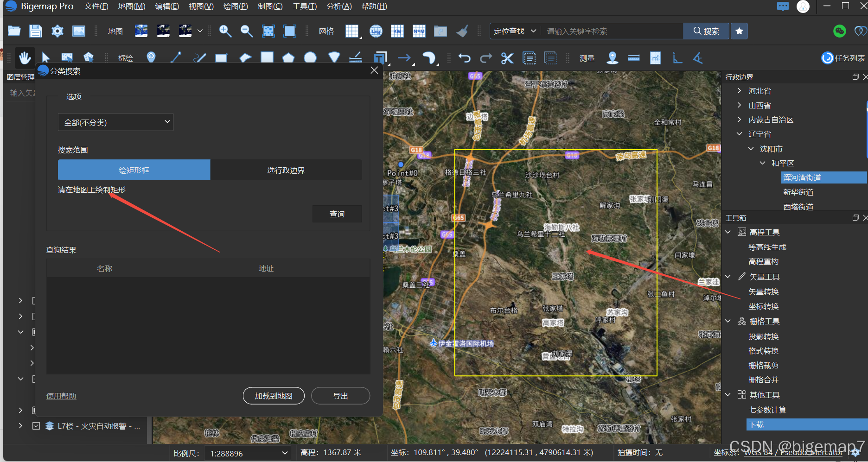Click the image export icon
Screen dimensions: 868x462
(x=79, y=31)
